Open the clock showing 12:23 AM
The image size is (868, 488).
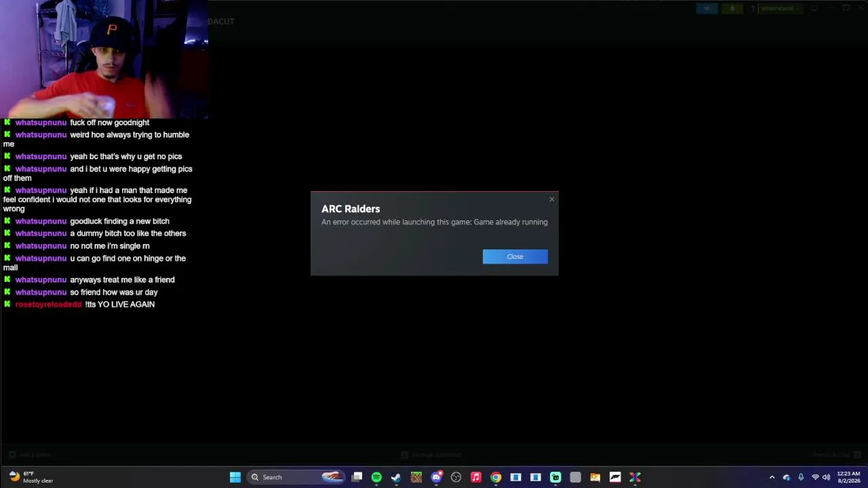coord(848,477)
